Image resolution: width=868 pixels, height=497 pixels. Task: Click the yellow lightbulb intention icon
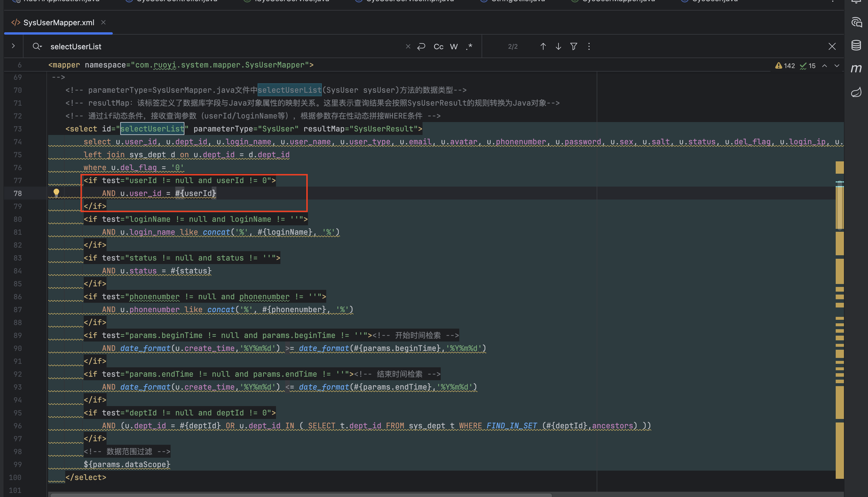[56, 193]
